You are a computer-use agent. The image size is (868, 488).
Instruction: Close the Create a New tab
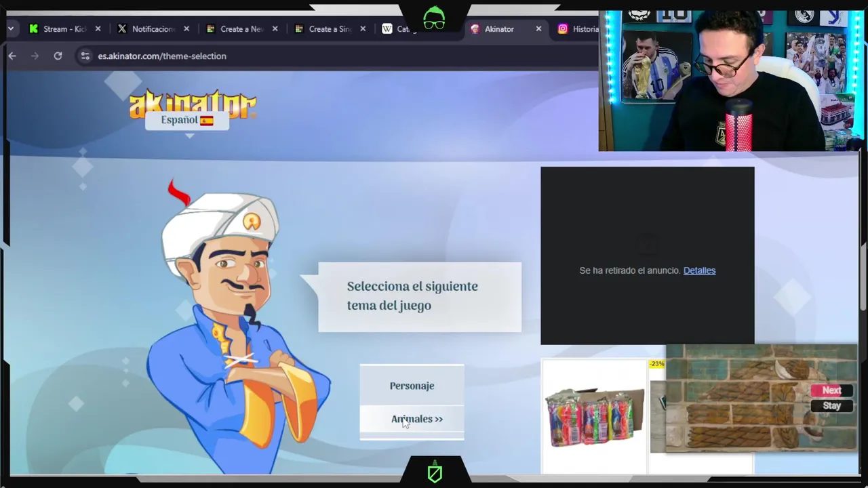pyautogui.click(x=275, y=28)
